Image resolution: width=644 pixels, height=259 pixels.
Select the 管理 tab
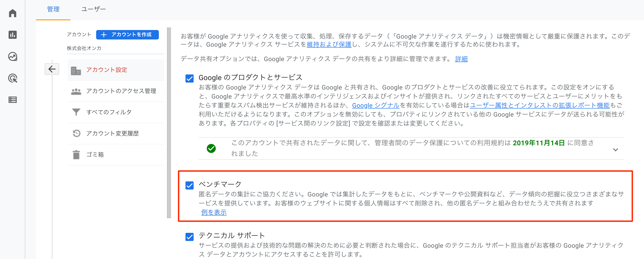53,9
